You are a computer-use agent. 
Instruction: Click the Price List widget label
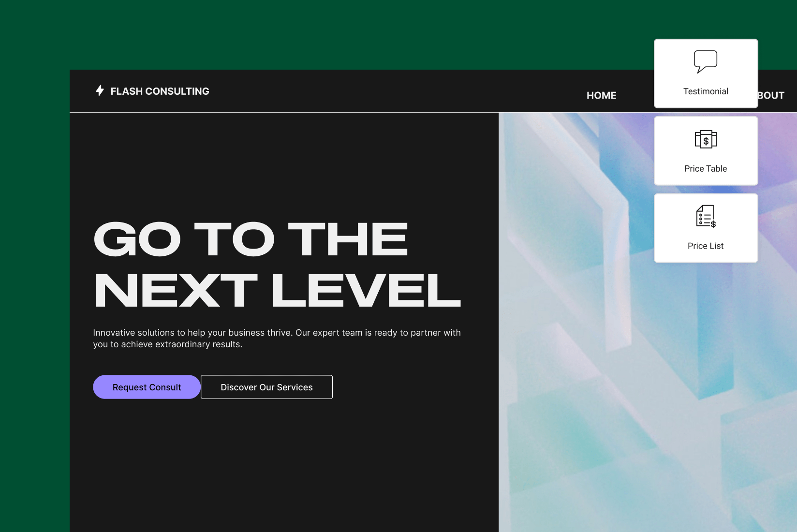(x=706, y=246)
